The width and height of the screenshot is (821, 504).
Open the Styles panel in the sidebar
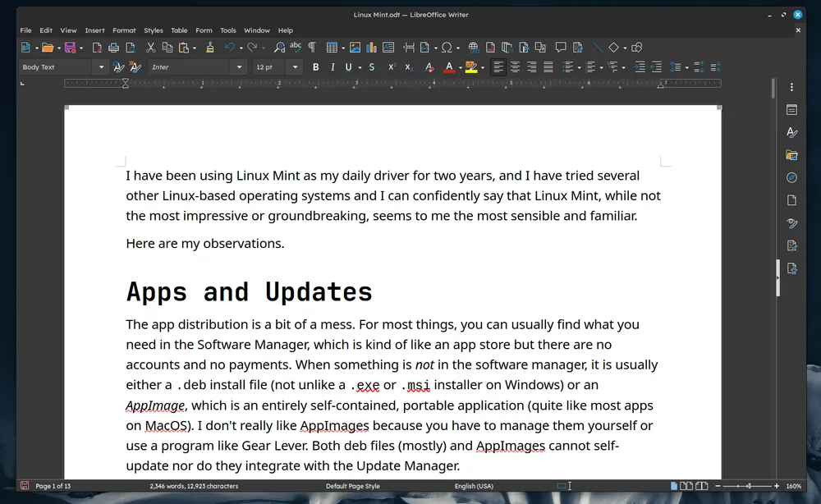(x=791, y=132)
